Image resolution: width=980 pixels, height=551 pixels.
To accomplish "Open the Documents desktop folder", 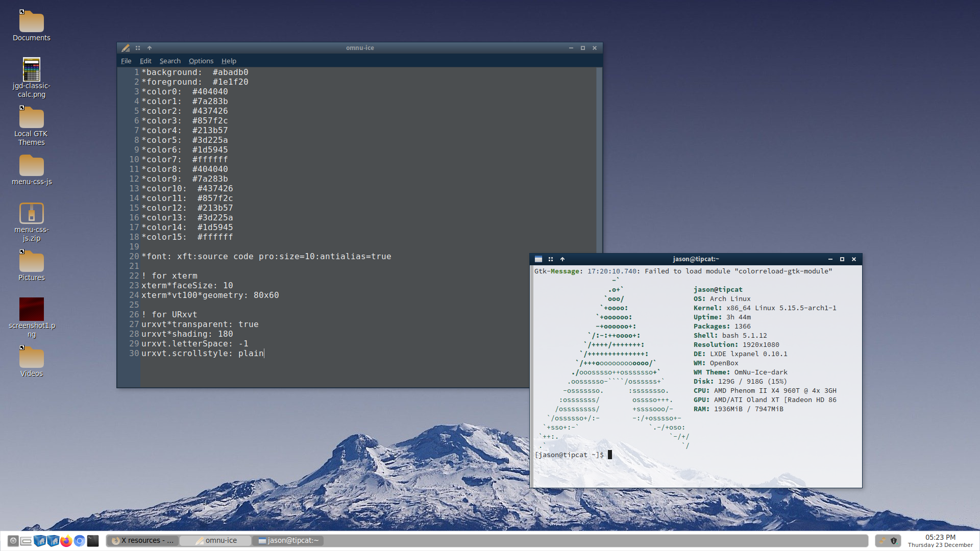I will pyautogui.click(x=32, y=26).
